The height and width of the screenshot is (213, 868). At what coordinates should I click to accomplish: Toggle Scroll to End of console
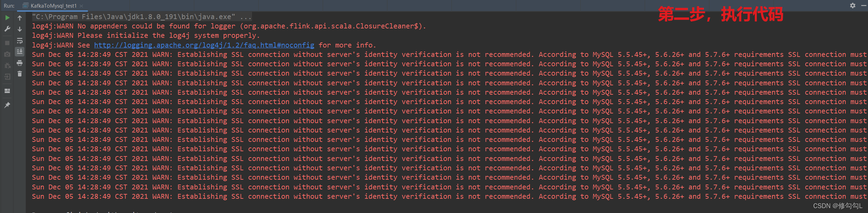coord(20,52)
